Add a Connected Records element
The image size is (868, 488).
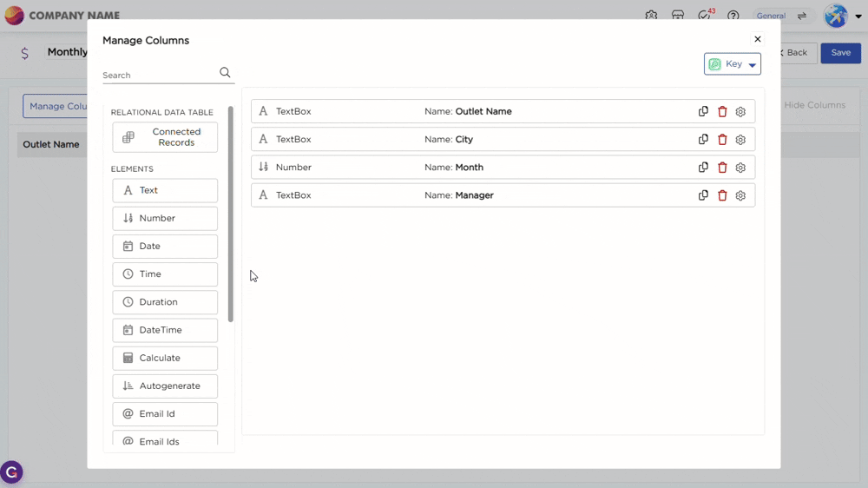165,137
